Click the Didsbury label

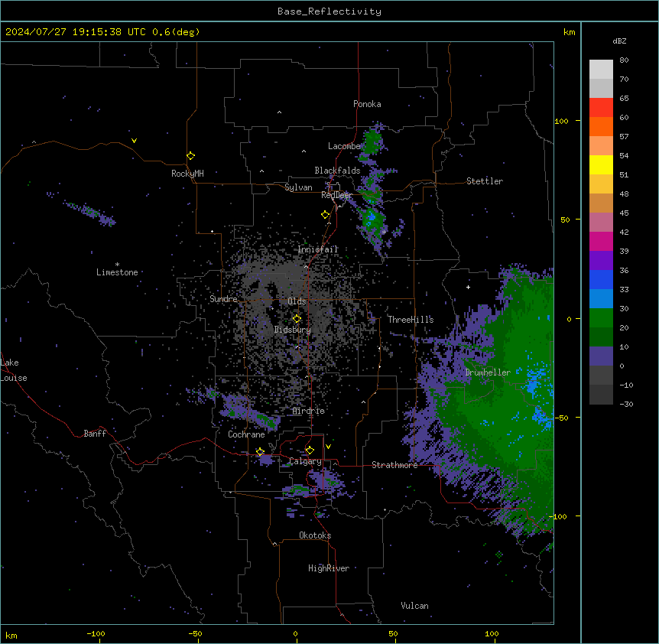pyautogui.click(x=292, y=330)
